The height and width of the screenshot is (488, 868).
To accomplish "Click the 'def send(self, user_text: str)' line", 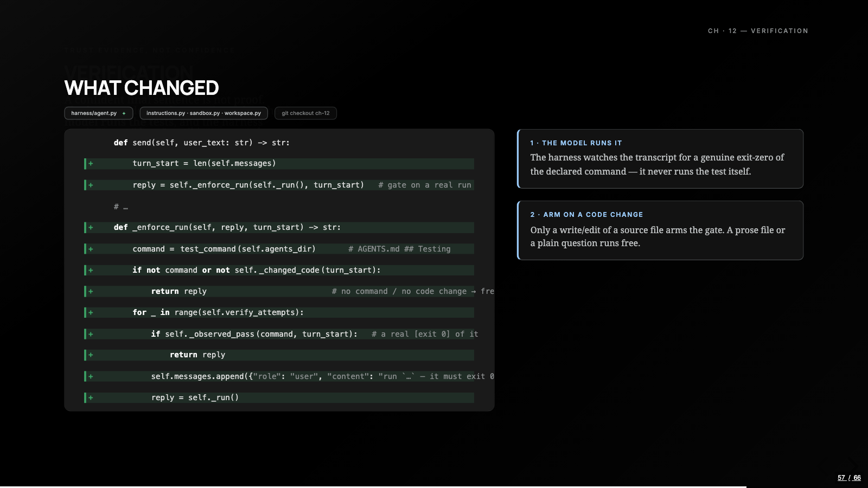I will tap(202, 143).
